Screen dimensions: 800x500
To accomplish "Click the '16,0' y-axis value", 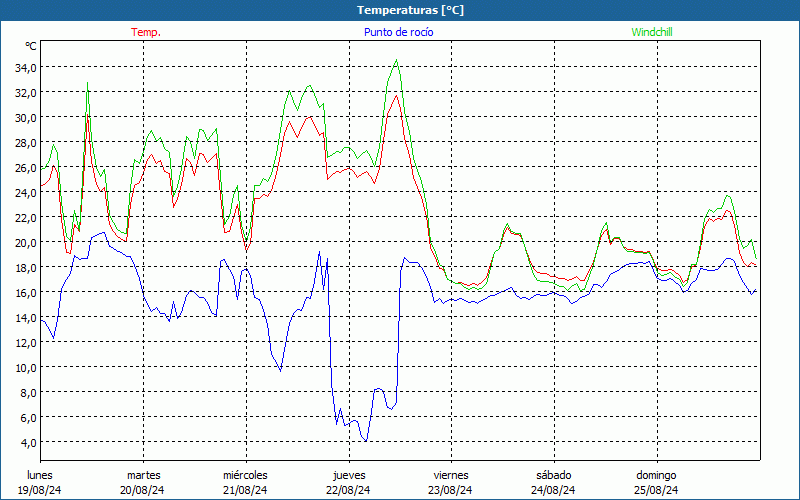I will point(26,293).
